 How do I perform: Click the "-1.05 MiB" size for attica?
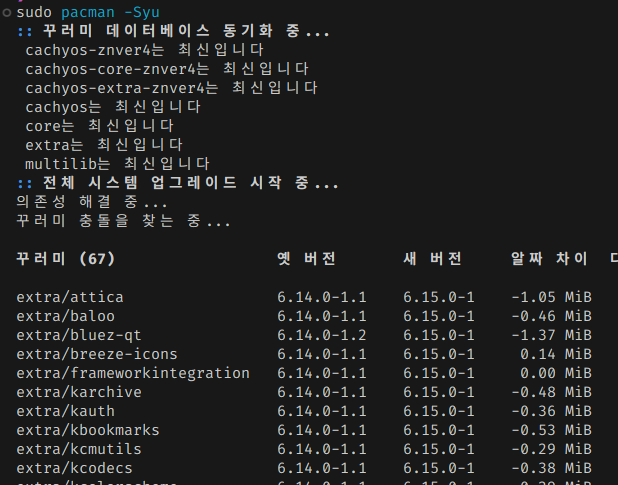pos(551,297)
